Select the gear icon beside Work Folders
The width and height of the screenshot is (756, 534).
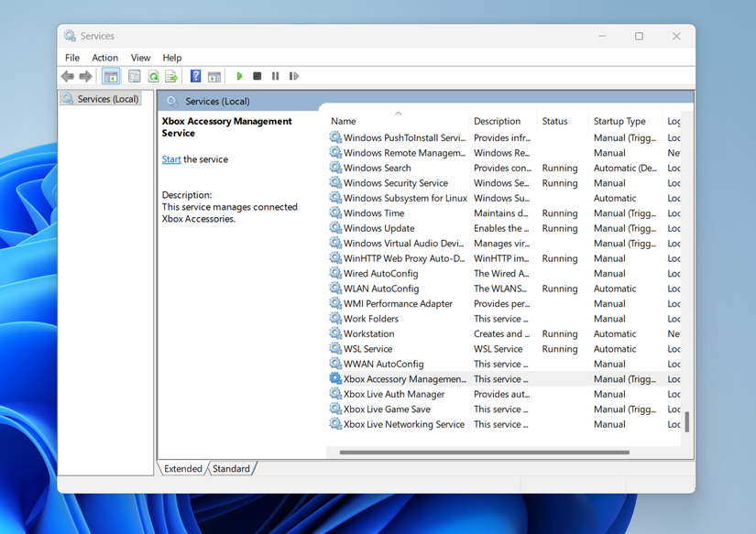(x=335, y=319)
